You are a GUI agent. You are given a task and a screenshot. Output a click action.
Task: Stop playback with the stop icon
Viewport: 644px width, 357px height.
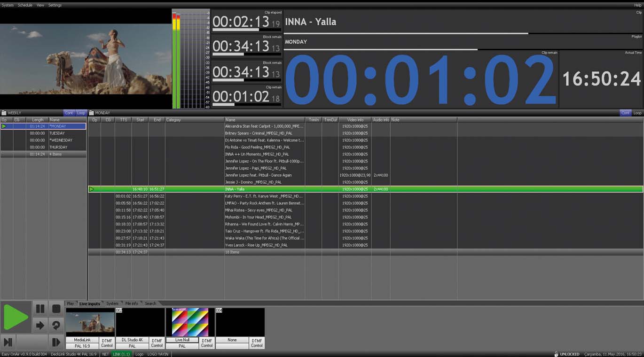[x=56, y=309]
